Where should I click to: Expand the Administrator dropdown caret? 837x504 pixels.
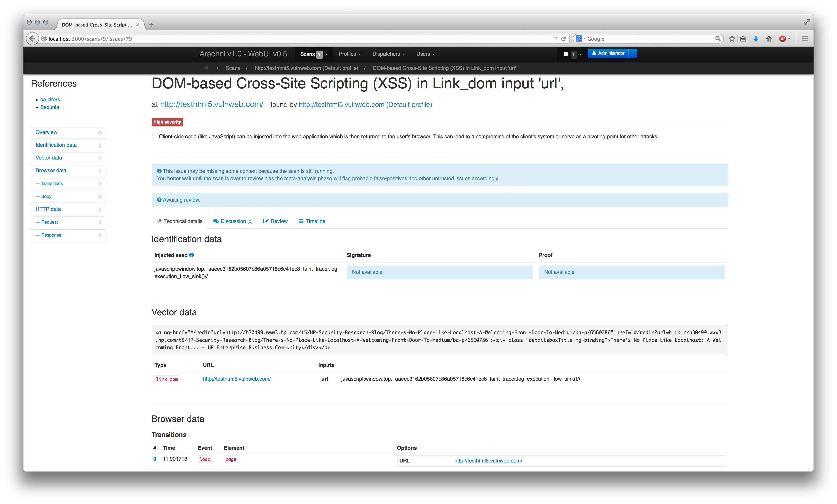pyautogui.click(x=632, y=53)
